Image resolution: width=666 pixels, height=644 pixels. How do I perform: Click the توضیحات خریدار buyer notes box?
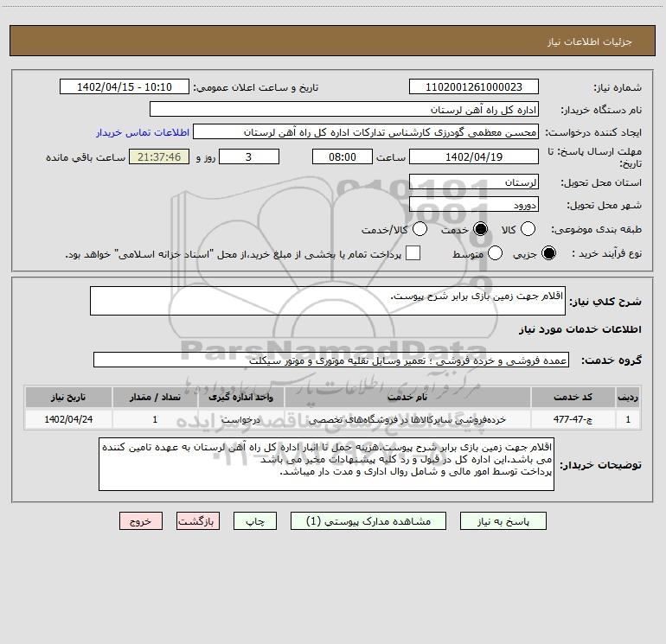(x=326, y=464)
